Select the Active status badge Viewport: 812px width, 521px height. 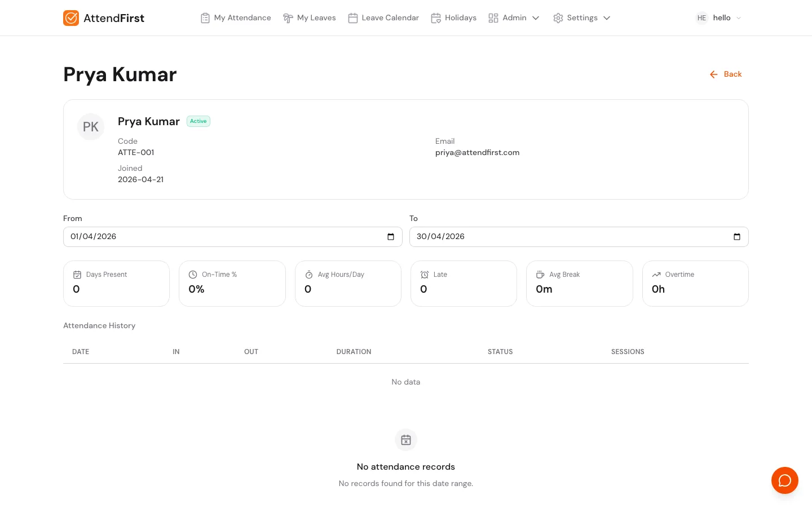tap(198, 121)
